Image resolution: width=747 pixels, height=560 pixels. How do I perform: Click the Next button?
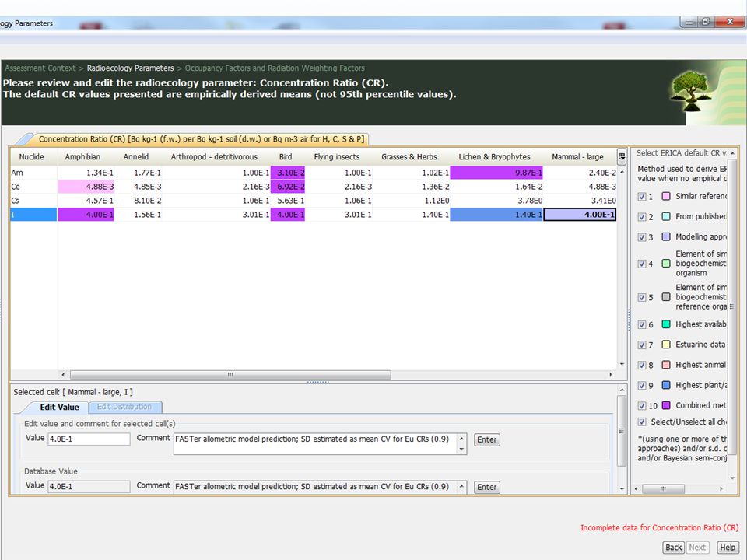click(x=697, y=548)
